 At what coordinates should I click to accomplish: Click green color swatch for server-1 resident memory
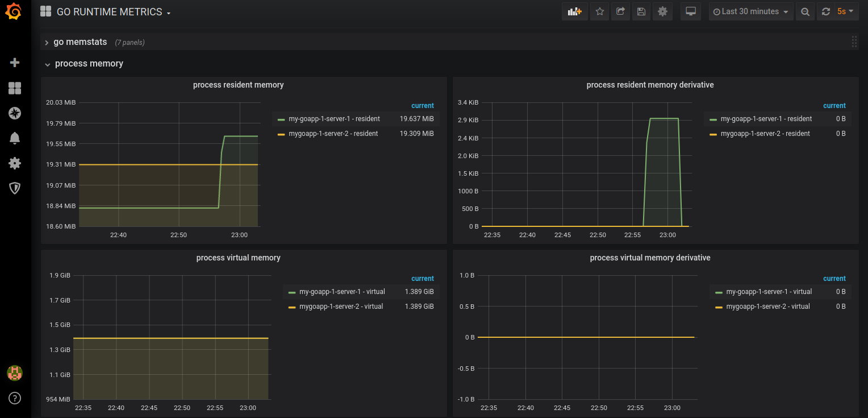[281, 119]
